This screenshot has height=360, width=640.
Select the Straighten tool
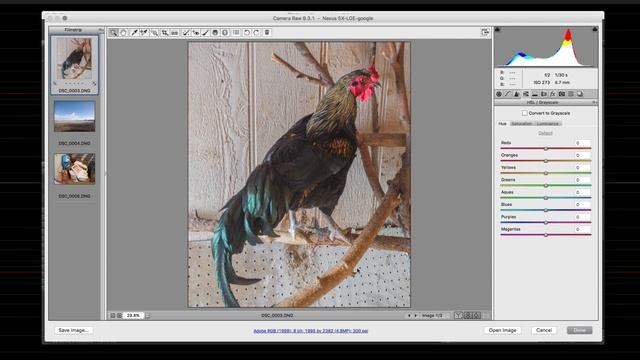coord(175,33)
